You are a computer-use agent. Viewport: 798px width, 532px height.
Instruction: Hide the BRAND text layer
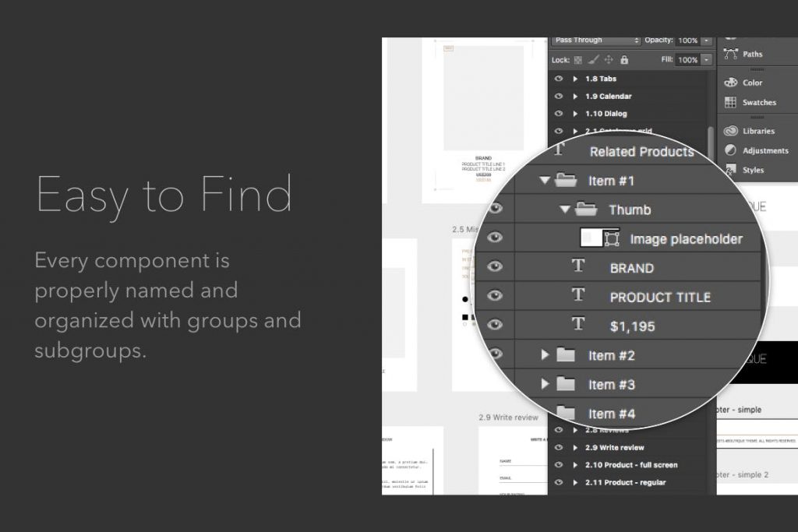495,266
